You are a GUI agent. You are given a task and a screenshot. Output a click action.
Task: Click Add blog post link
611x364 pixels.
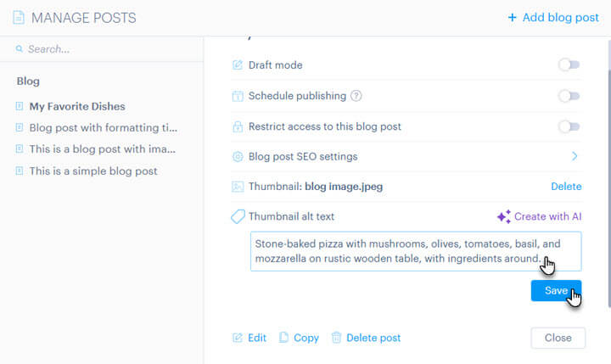(x=553, y=18)
